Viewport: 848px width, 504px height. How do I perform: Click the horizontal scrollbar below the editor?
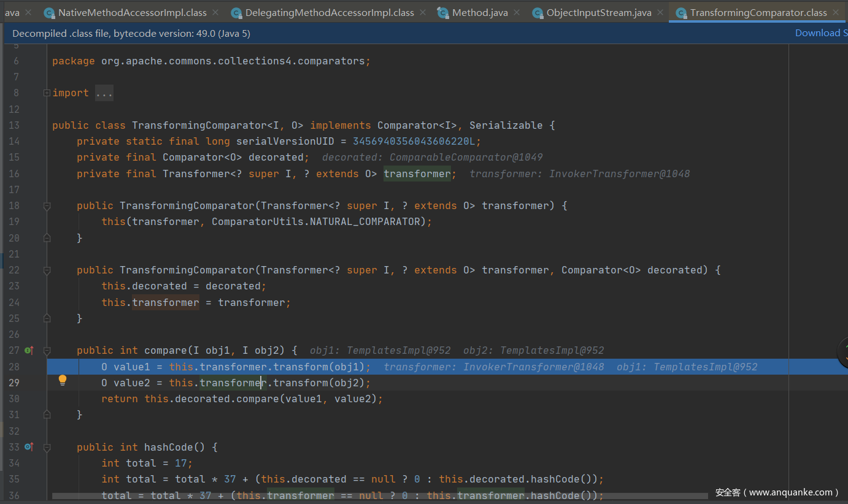[x=368, y=495]
